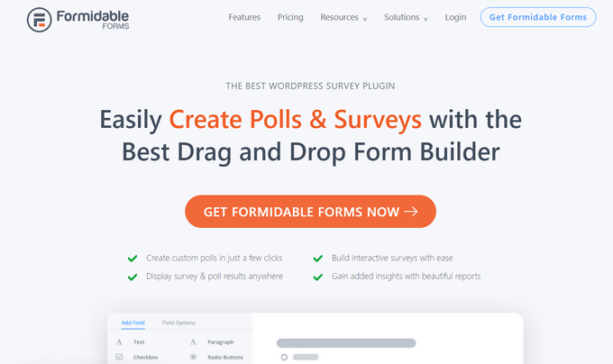Image resolution: width=613 pixels, height=364 pixels.
Task: Go to the Pricing page
Action: [x=290, y=17]
